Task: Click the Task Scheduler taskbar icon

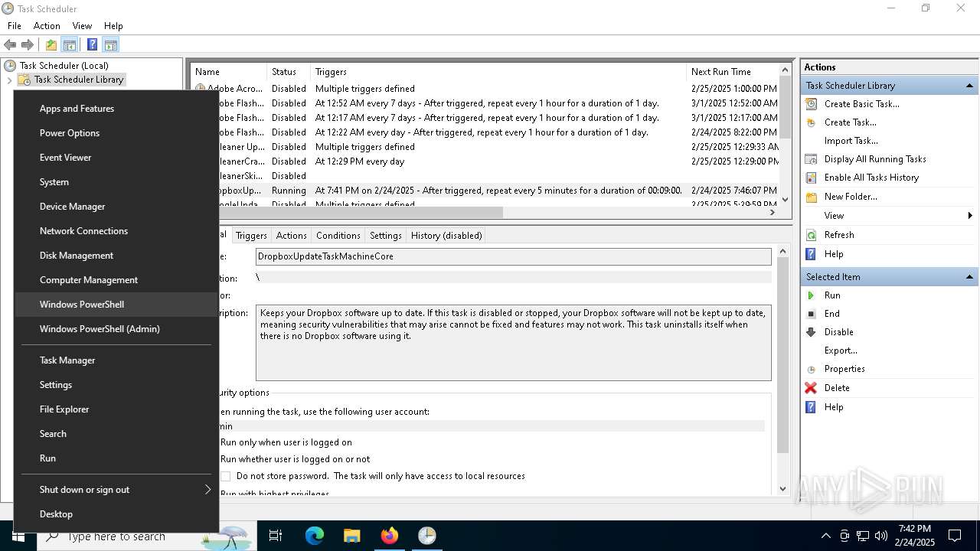Action: coord(427,536)
